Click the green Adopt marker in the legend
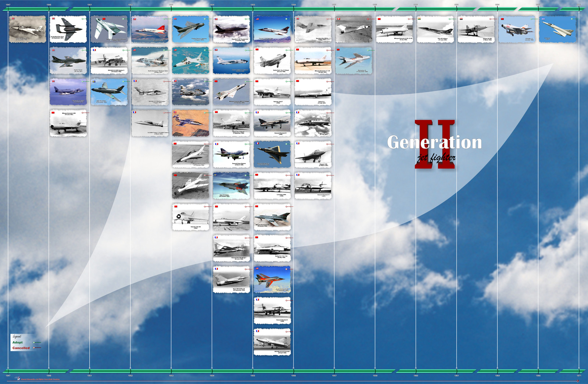This screenshot has height=384, width=588. click(x=37, y=342)
